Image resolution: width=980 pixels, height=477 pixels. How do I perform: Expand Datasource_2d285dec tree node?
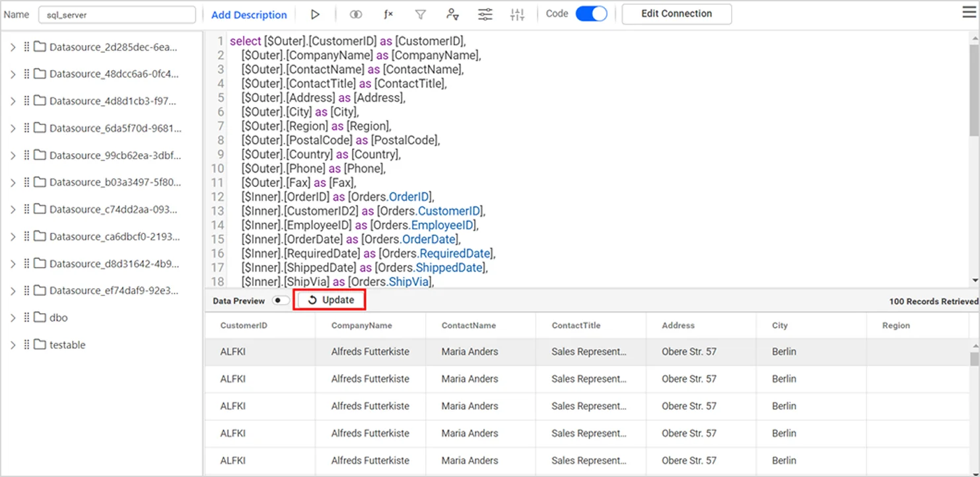pos(13,47)
